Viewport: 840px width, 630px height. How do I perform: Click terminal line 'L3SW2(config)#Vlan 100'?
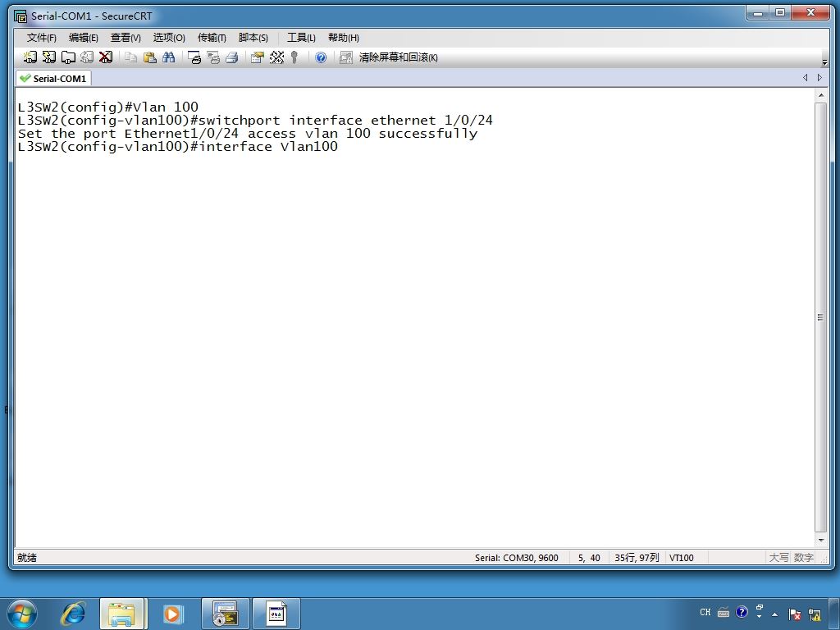pos(107,107)
